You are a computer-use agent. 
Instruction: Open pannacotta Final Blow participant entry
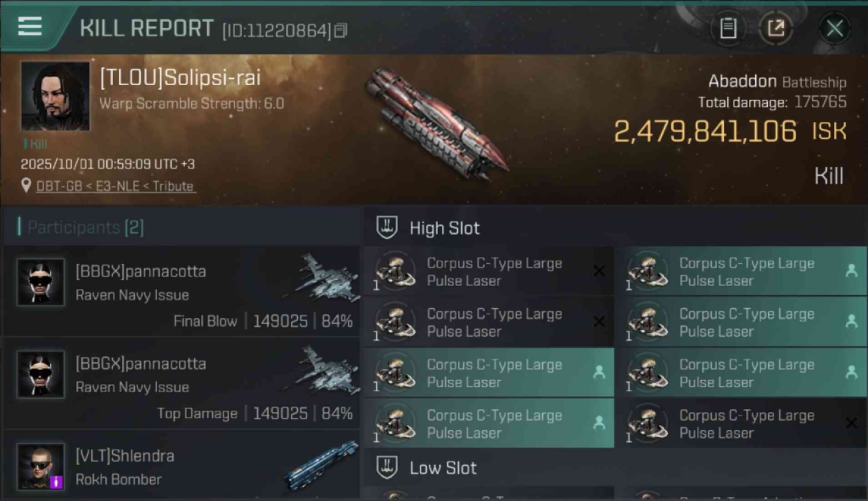coord(182,291)
